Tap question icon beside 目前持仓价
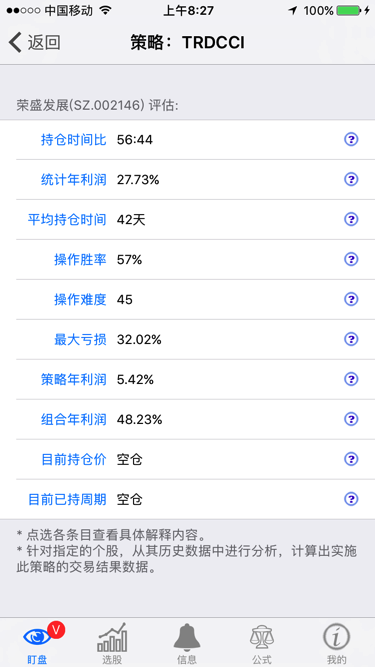The width and height of the screenshot is (375, 667). tap(351, 459)
